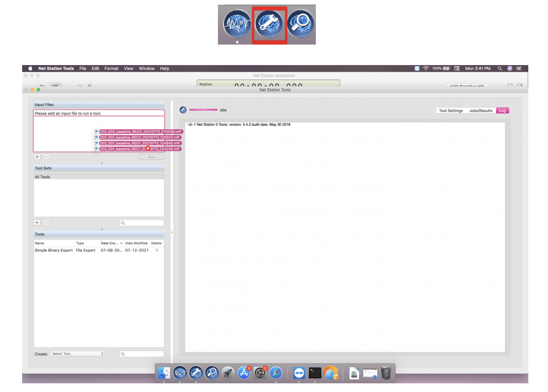Select the Log tab
Image resolution: width=548 pixels, height=392 pixels.
pyautogui.click(x=502, y=110)
